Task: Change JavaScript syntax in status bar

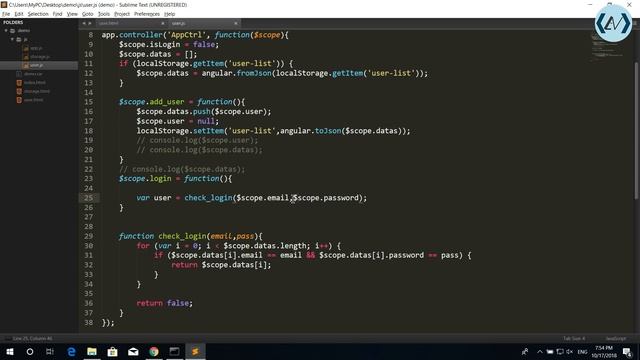Action: (616, 338)
